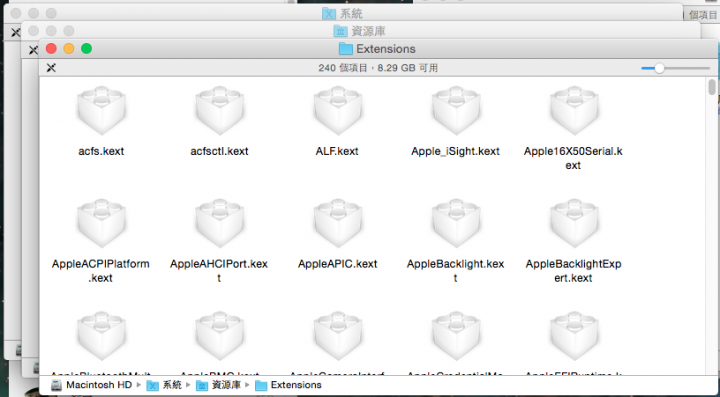Zoom the Extensions window with green button
Viewport: 720px width, 397px height.
86,49
